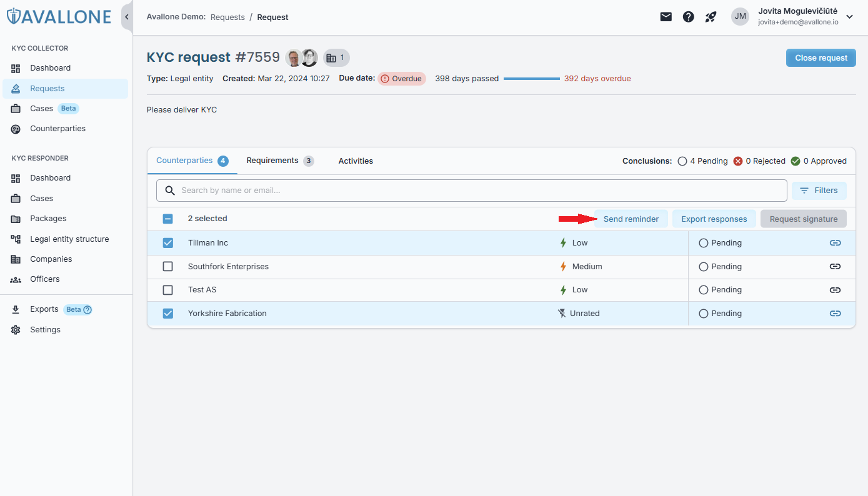This screenshot has width=868, height=496.
Task: Click the days passed progress bar
Action: (x=532, y=79)
